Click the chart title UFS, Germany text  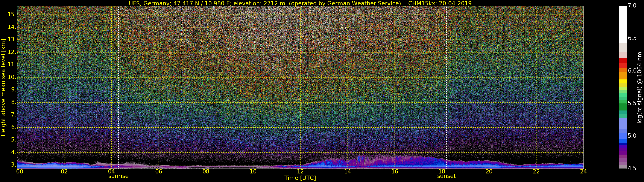coord(150,3)
